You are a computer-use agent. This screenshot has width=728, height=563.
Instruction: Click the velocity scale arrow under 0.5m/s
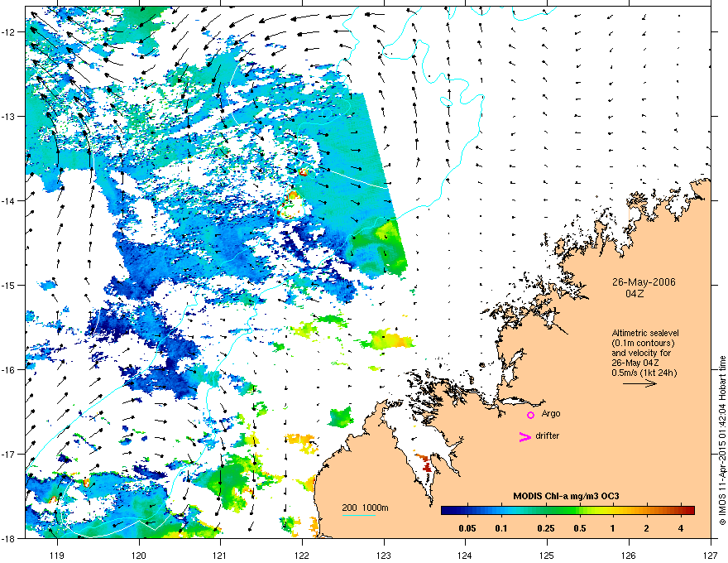pyautogui.click(x=639, y=383)
